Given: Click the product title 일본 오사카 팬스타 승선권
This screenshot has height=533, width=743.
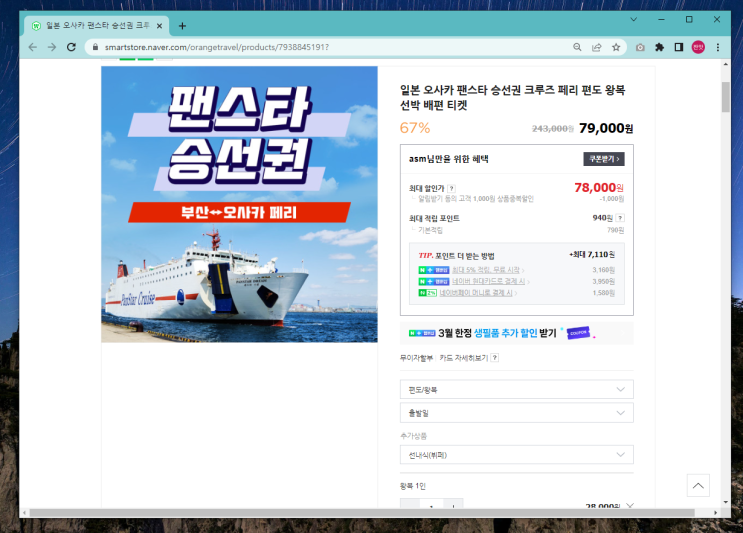Looking at the screenshot, I should pos(512,97).
